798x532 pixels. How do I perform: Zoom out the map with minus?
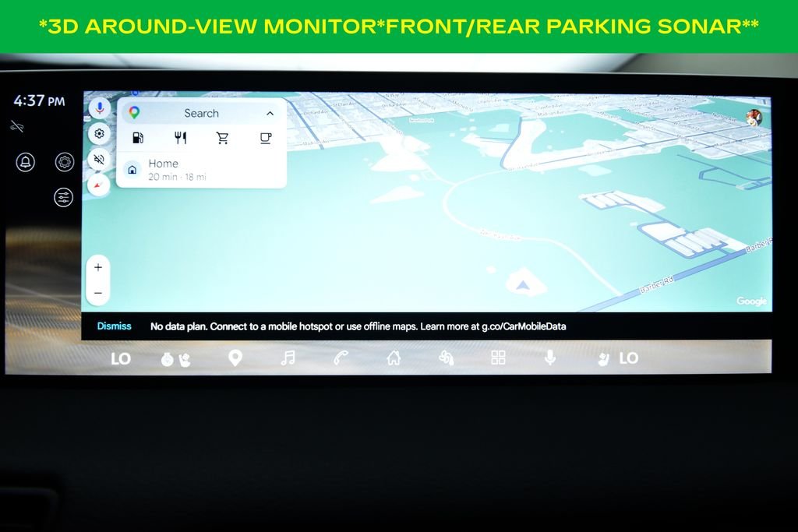click(x=98, y=294)
